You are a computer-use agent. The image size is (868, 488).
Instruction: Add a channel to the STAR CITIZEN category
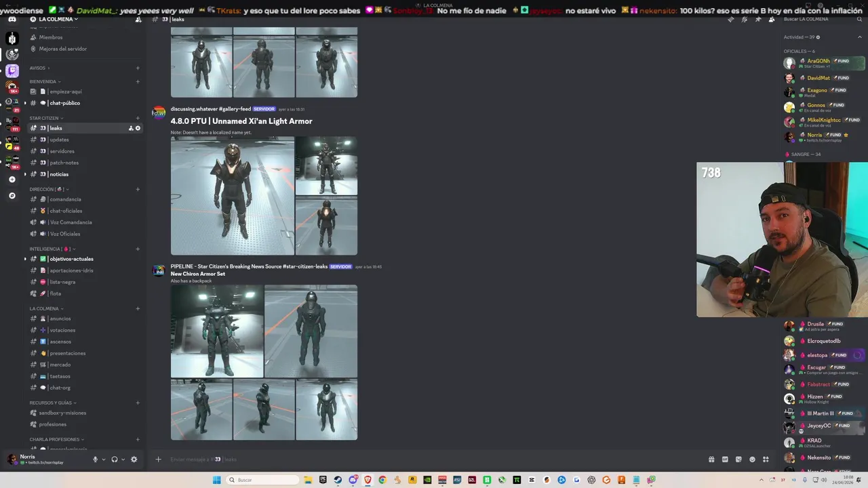pyautogui.click(x=138, y=118)
